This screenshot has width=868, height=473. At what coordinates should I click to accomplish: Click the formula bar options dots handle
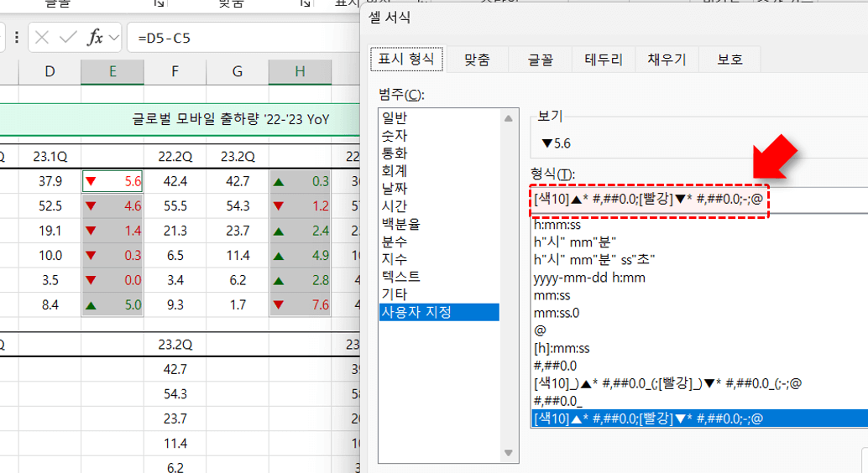pyautogui.click(x=17, y=38)
